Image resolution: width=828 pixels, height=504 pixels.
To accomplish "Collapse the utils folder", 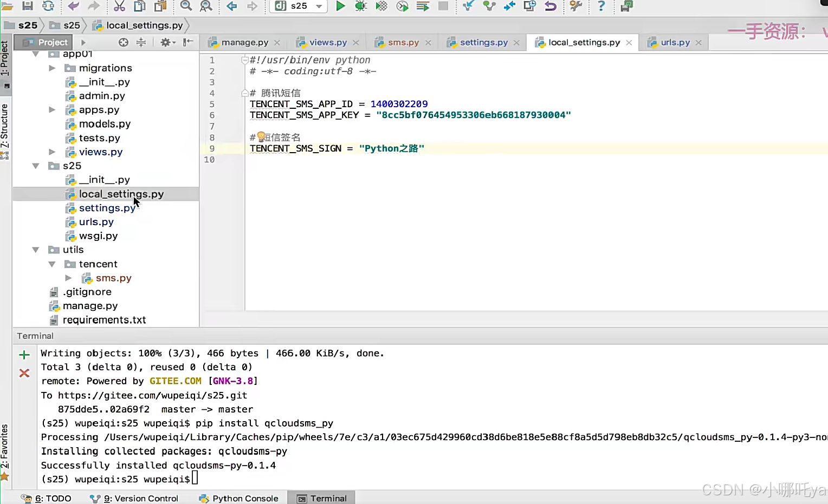I will coord(36,250).
